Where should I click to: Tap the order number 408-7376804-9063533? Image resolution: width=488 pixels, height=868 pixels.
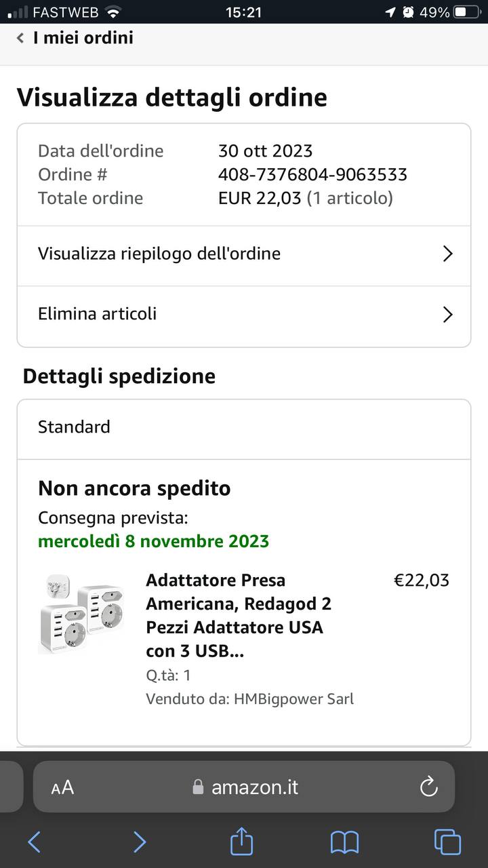tap(312, 174)
